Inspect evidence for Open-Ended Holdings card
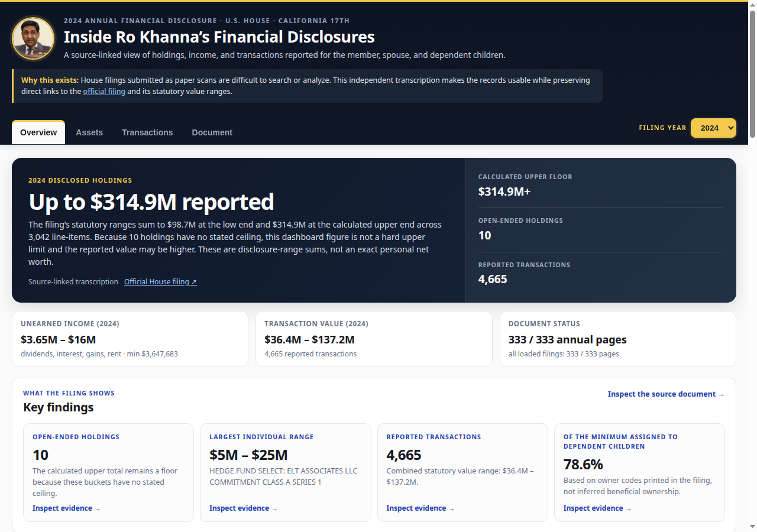Image resolution: width=757 pixels, height=532 pixels. [x=66, y=508]
